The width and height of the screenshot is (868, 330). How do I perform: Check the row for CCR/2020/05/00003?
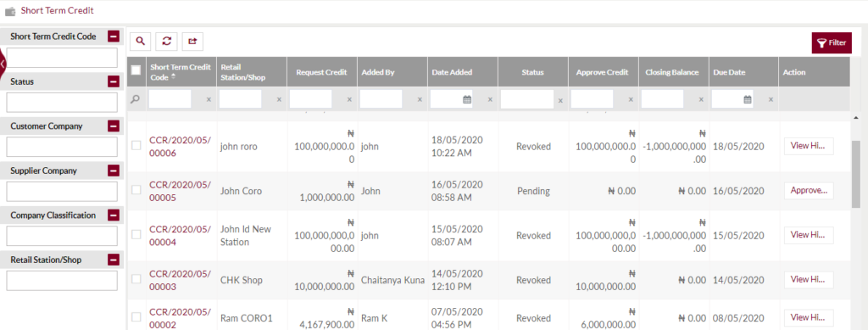(x=136, y=279)
